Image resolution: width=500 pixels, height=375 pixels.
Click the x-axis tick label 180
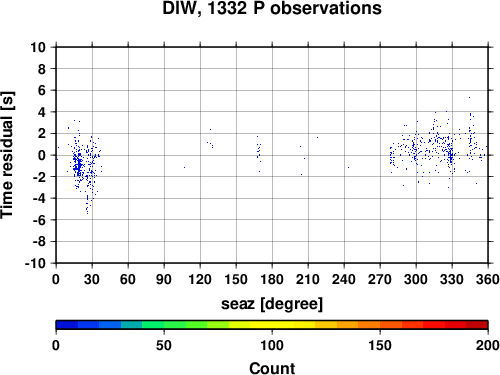[x=272, y=279]
